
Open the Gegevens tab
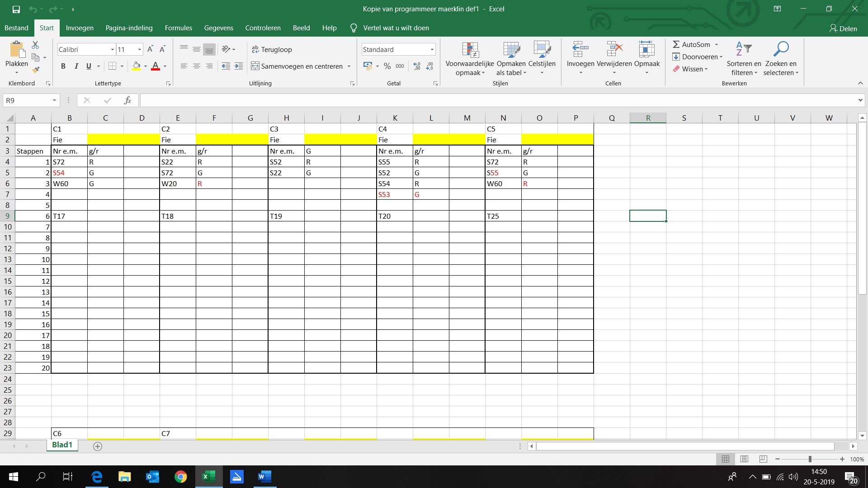point(219,28)
